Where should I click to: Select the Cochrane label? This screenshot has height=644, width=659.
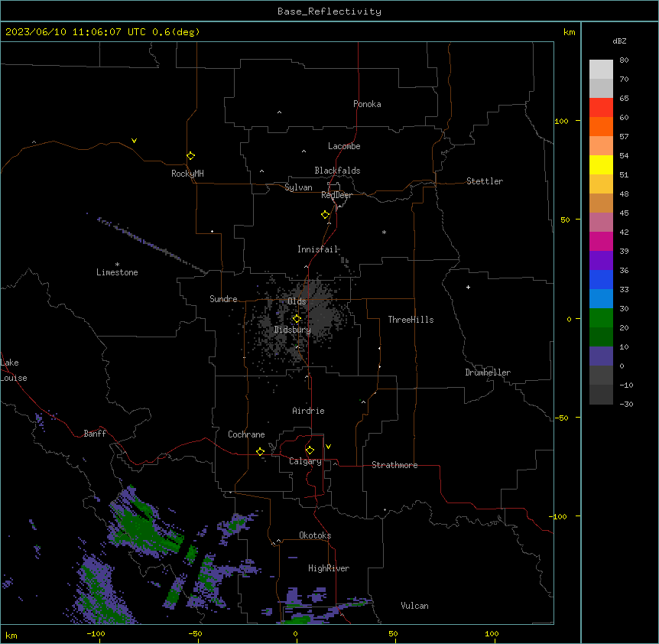coord(246,434)
